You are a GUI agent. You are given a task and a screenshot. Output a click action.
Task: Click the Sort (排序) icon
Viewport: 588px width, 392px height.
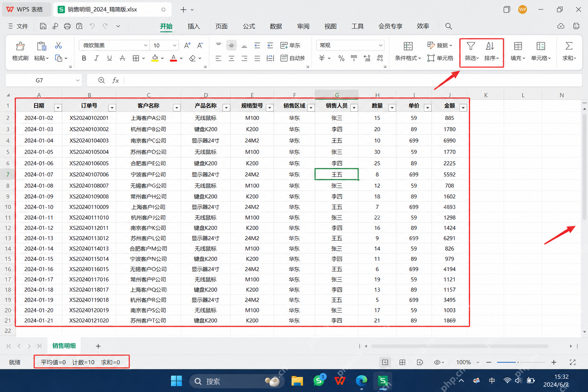click(x=490, y=46)
